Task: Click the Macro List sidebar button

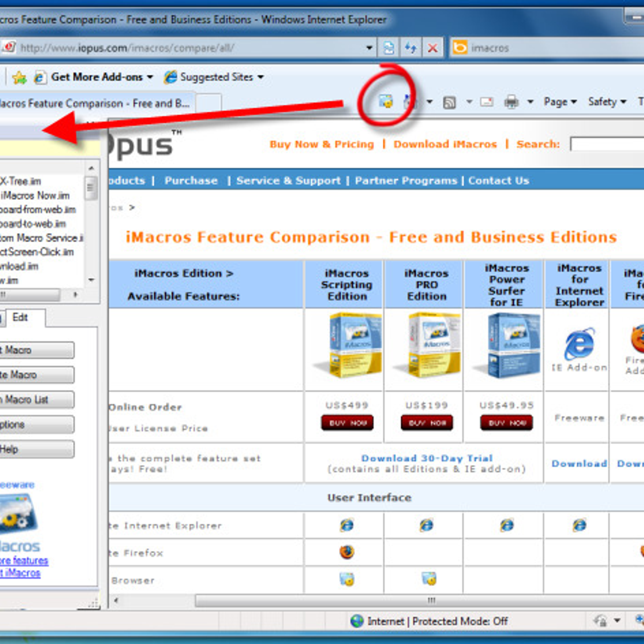Action: 37,400
